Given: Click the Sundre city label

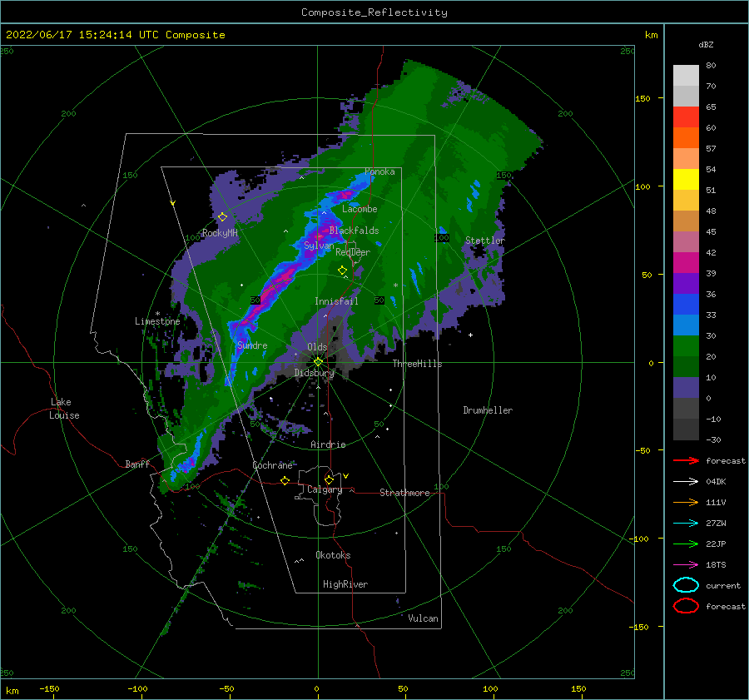Looking at the screenshot, I should 252,345.
